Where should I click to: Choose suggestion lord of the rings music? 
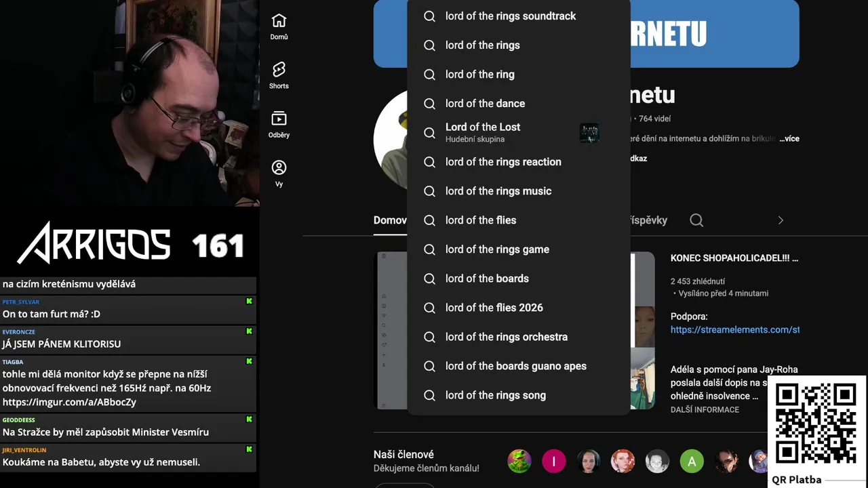click(x=519, y=191)
